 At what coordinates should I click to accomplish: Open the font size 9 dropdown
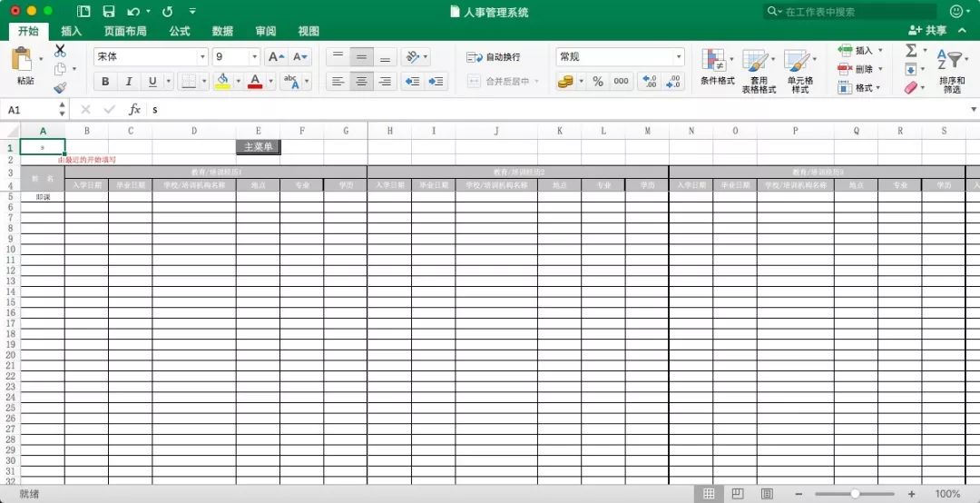(x=254, y=57)
